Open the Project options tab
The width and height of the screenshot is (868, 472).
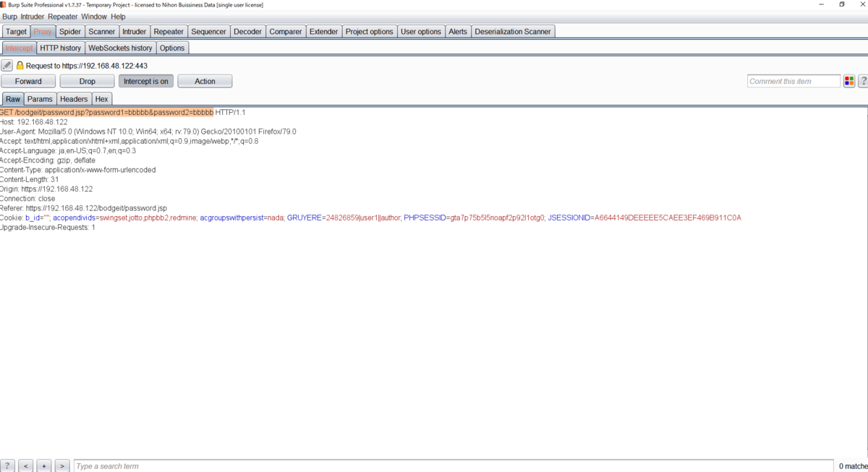coord(370,31)
